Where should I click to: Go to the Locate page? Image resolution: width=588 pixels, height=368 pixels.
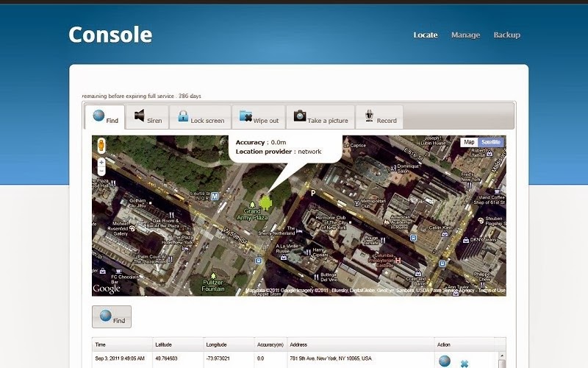pyautogui.click(x=426, y=35)
